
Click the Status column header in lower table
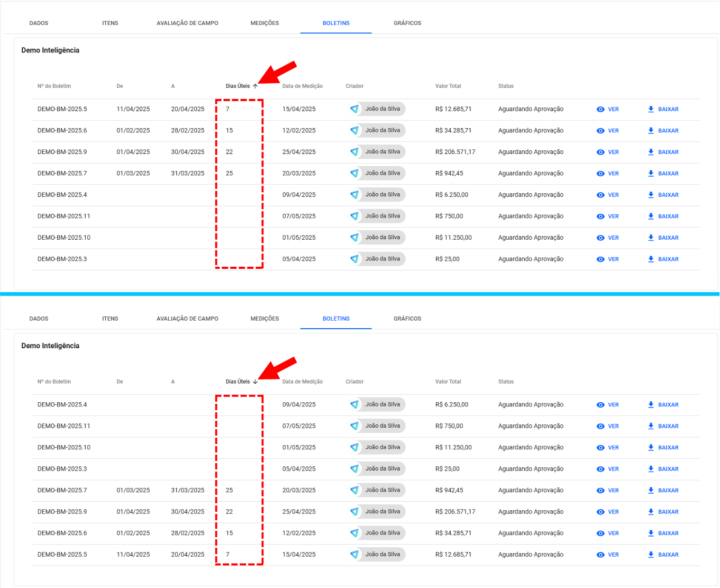[x=506, y=382]
